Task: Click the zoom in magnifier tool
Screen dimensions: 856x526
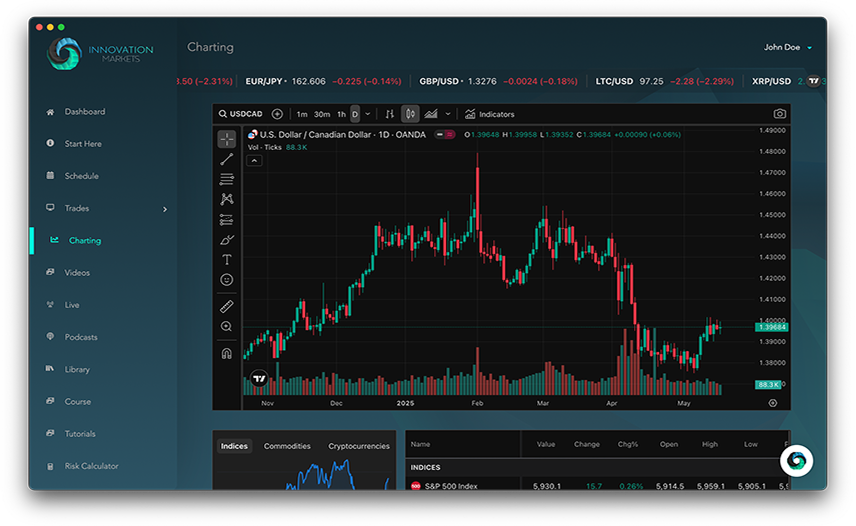Action: (227, 327)
